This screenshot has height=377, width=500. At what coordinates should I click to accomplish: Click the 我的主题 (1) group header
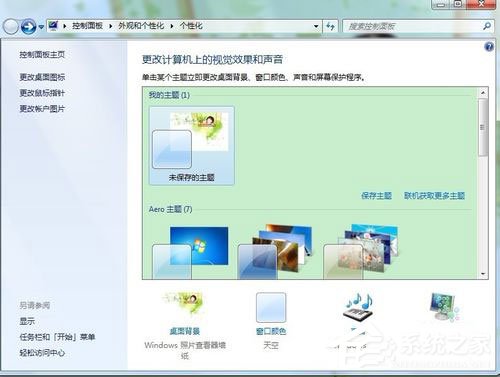pyautogui.click(x=169, y=95)
